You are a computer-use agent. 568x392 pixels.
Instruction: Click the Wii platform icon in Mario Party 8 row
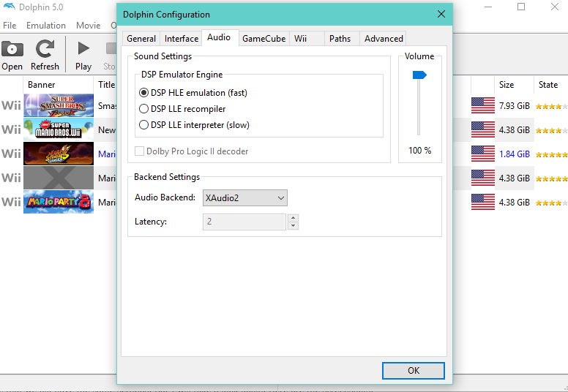click(11, 202)
